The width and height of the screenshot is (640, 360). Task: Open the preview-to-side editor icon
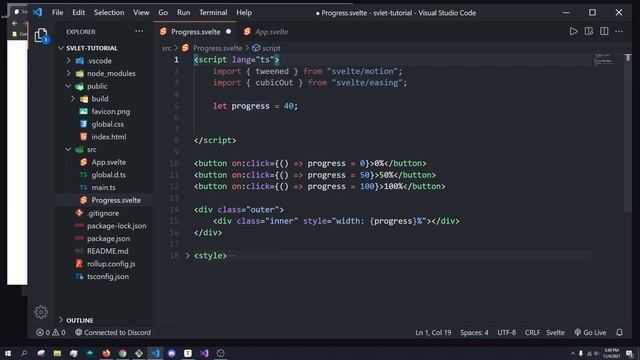589,31
